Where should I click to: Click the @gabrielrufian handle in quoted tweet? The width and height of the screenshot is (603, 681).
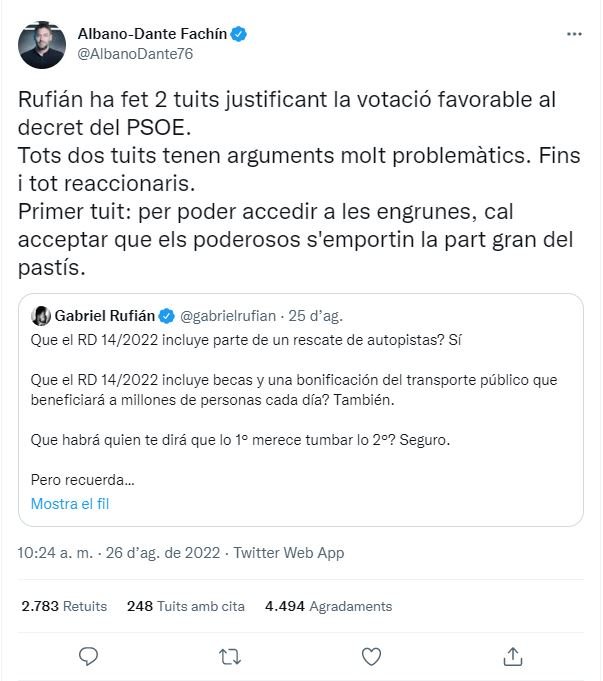230,316
